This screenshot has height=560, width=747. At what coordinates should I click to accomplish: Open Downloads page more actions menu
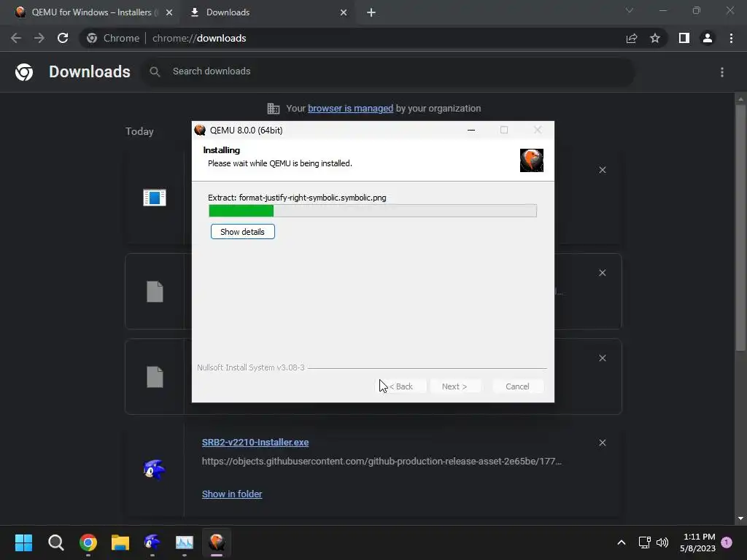[722, 72]
